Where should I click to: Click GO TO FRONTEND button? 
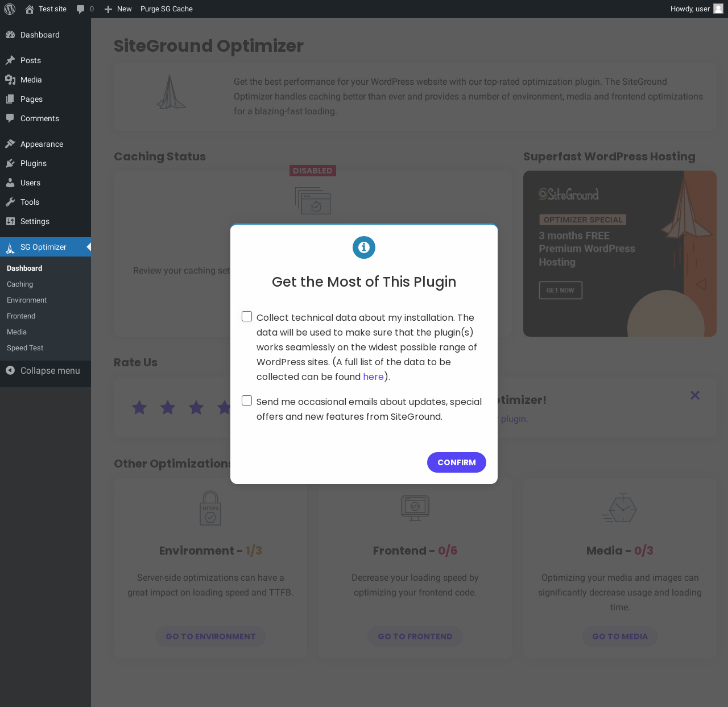click(415, 636)
